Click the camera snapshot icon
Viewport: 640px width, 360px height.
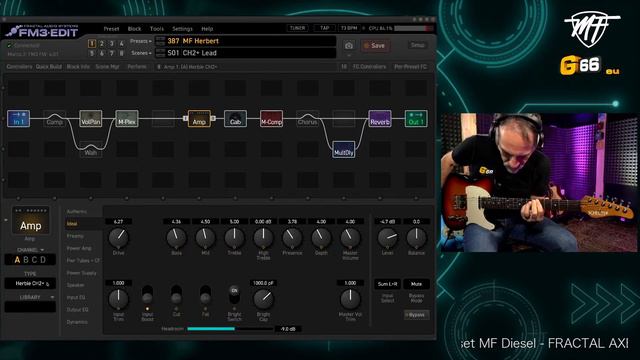point(349,46)
